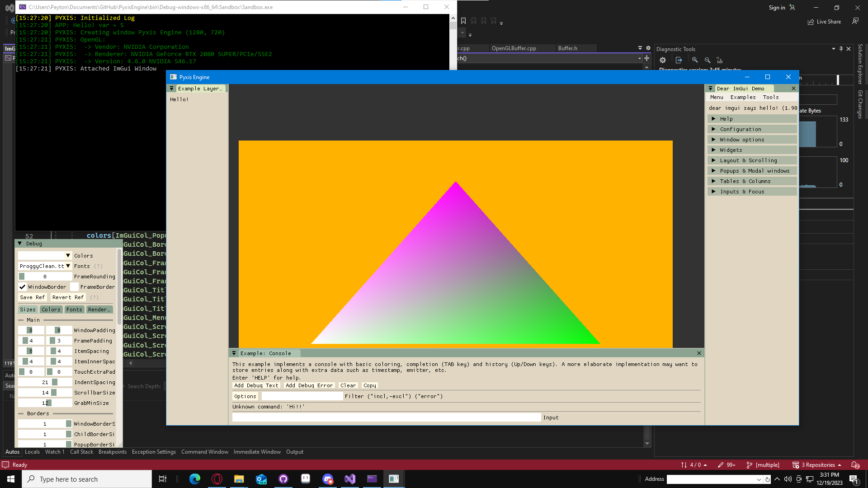Open the ProggyClean Fonts dropdown

coord(45,266)
